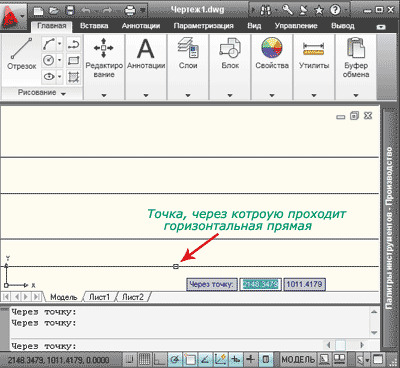Toggle Dynamic UCS in status bar

point(221,359)
